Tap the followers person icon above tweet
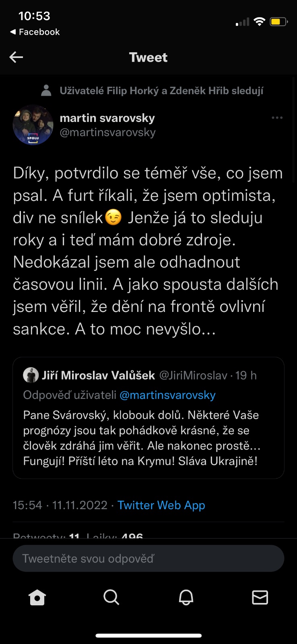Screen dimensions: 297x644 tap(46, 91)
